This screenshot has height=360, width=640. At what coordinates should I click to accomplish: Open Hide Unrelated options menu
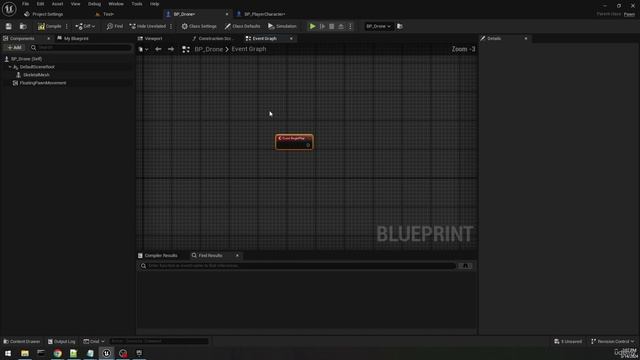[171, 26]
